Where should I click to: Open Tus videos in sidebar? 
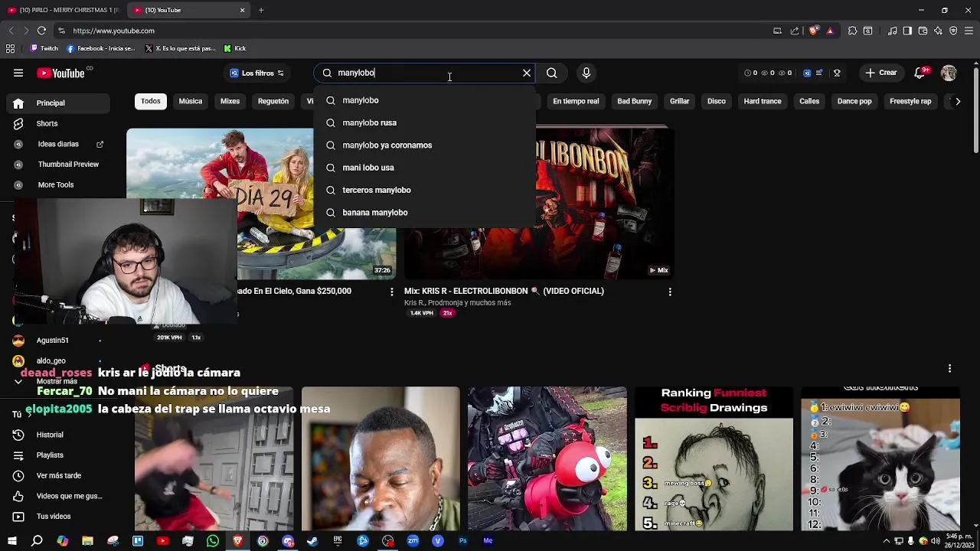[x=59, y=517]
